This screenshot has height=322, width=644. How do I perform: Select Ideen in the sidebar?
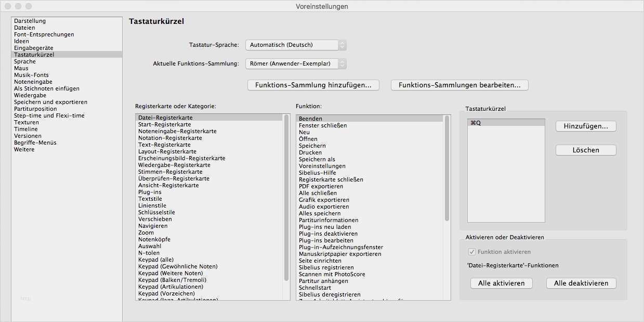tap(67, 41)
